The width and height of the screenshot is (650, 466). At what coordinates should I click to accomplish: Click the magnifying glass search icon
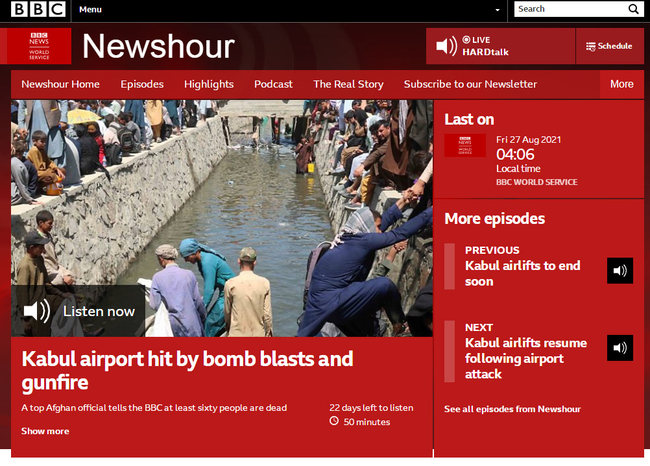tap(634, 9)
